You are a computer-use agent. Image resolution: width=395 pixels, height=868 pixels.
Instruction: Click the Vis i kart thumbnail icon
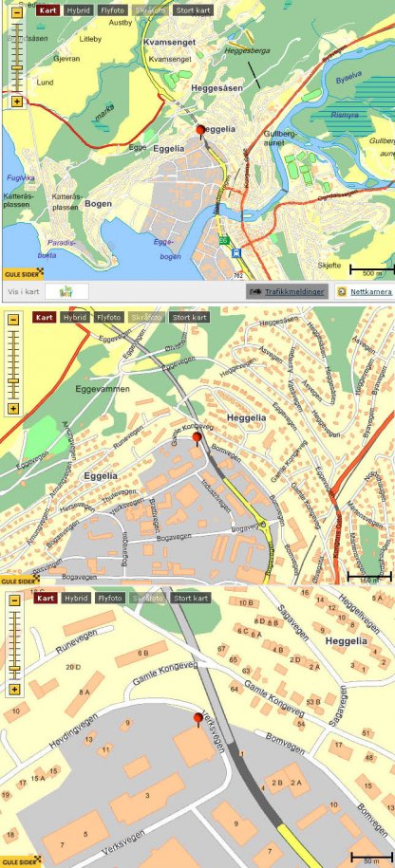point(66,291)
